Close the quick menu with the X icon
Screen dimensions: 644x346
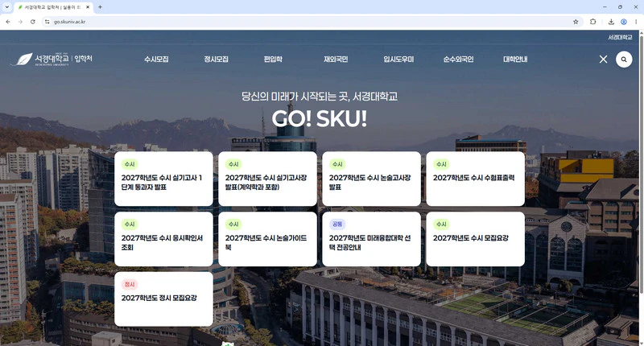pyautogui.click(x=603, y=60)
